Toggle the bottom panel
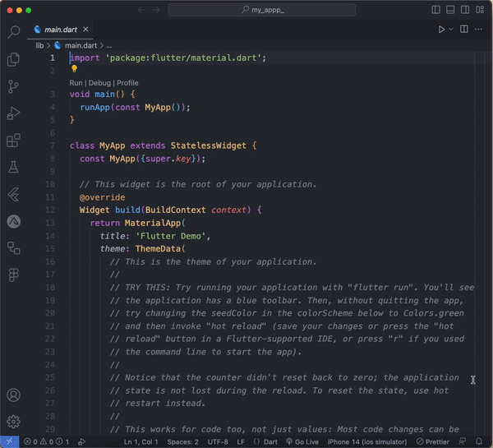The image size is (493, 448). tap(450, 10)
